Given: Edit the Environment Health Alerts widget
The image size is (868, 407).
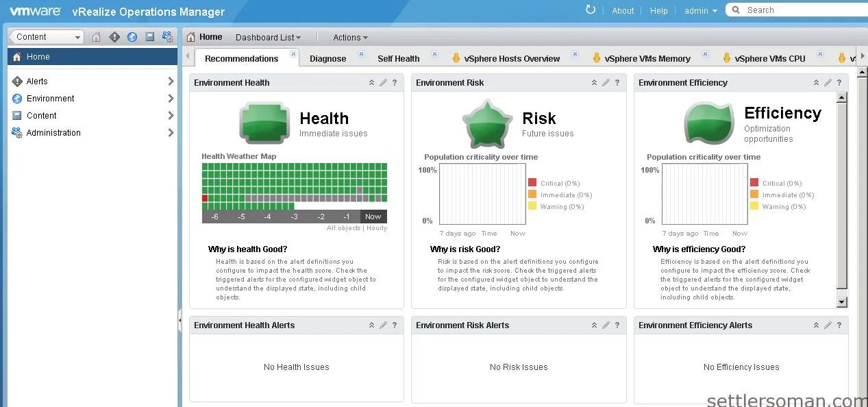Looking at the screenshot, I should click(383, 325).
